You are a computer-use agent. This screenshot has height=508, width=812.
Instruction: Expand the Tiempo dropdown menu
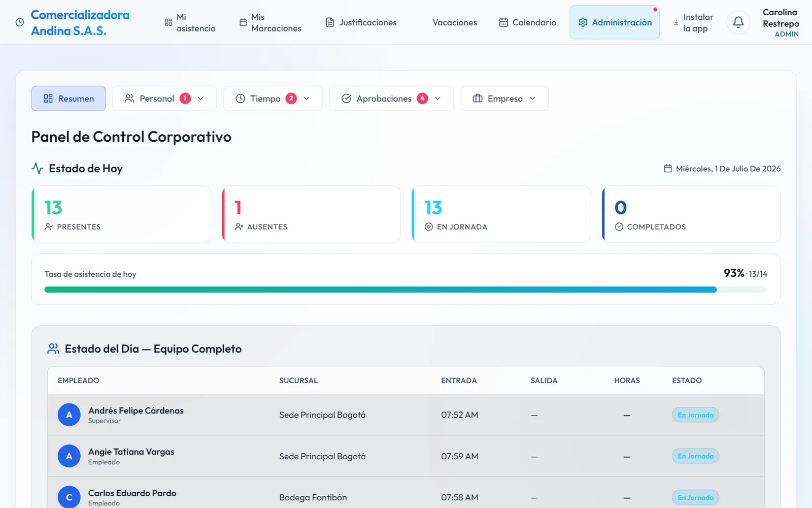pos(273,99)
